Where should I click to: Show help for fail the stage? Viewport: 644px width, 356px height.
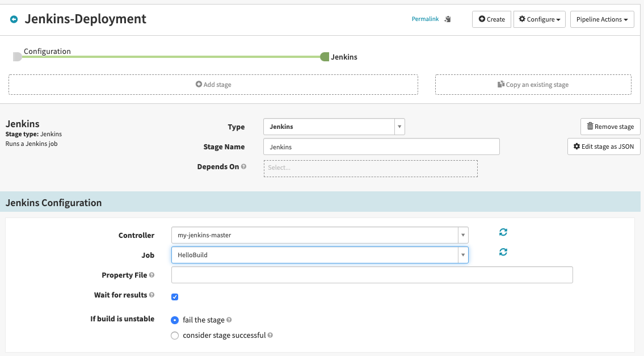(229, 320)
